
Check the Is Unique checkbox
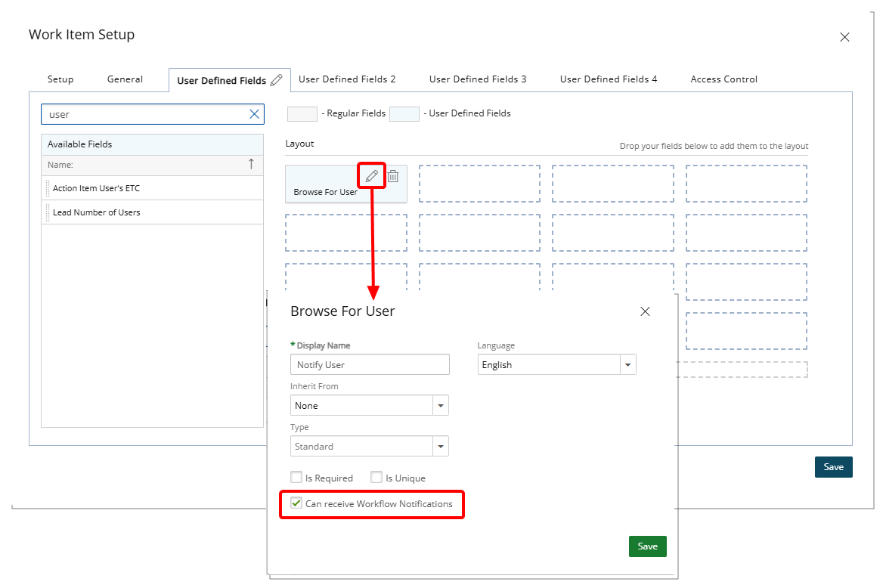(x=376, y=478)
